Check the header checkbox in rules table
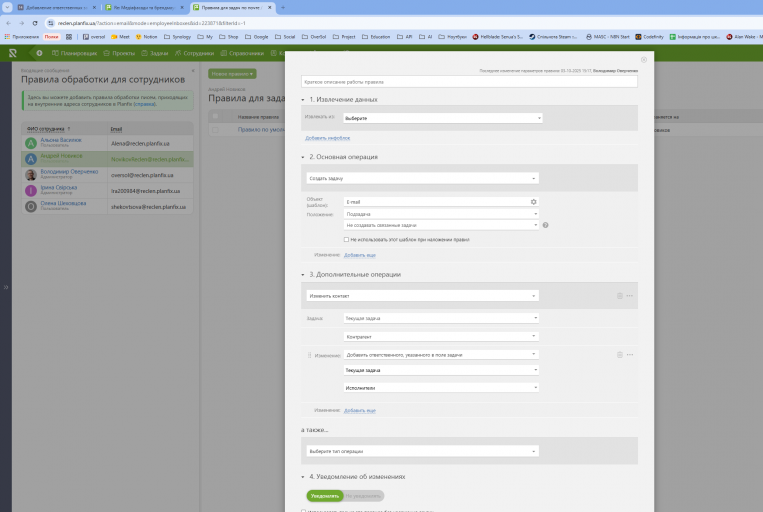763x512 pixels. (215, 116)
